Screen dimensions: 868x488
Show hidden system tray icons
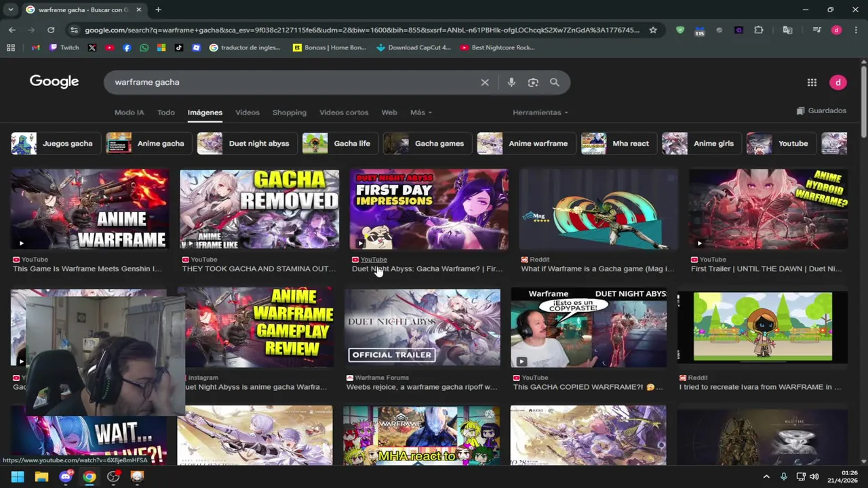pyautogui.click(x=766, y=476)
